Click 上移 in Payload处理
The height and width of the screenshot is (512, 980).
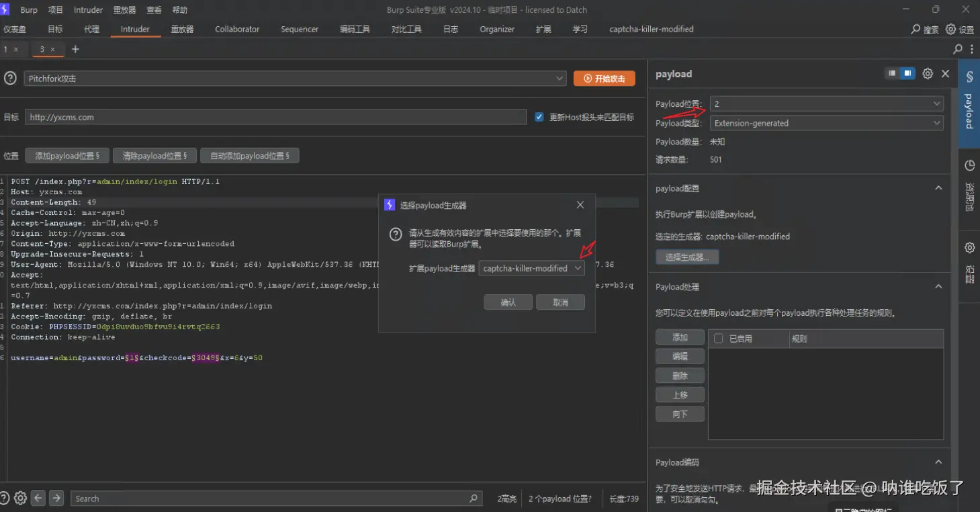(680, 395)
